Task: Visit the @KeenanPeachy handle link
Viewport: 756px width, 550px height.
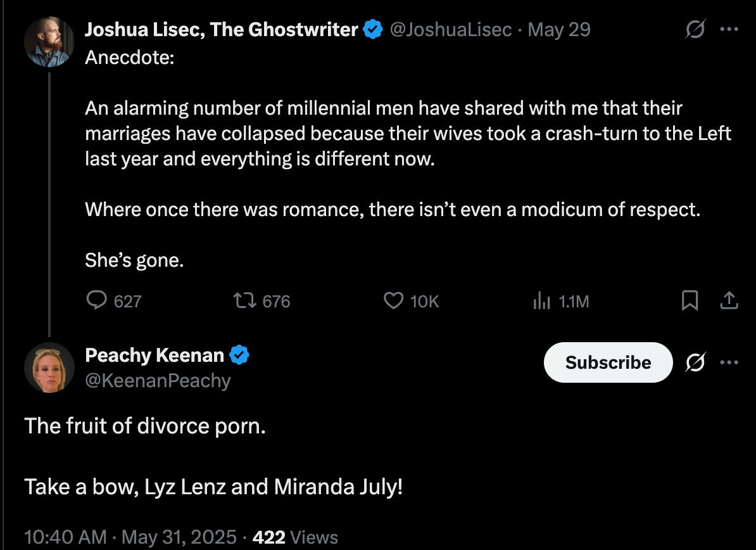Action: 158,381
